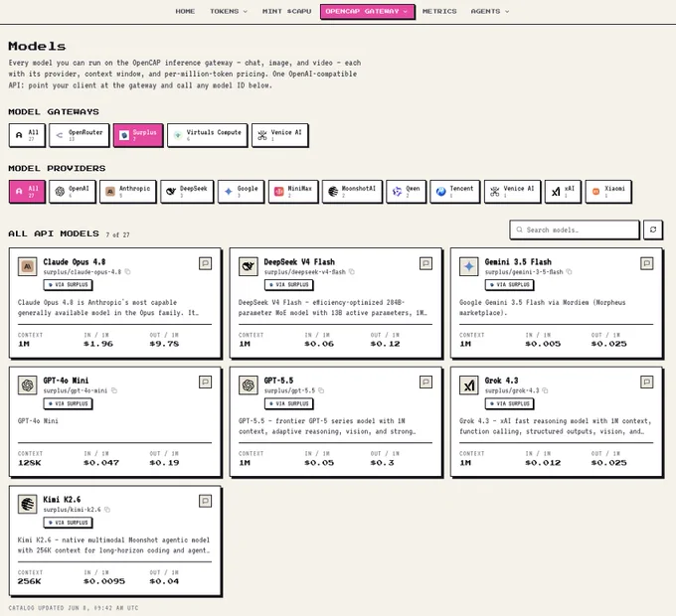Click the Kimi K2.6 Moonshot logo
Image resolution: width=676 pixels, height=616 pixels.
pyautogui.click(x=28, y=504)
